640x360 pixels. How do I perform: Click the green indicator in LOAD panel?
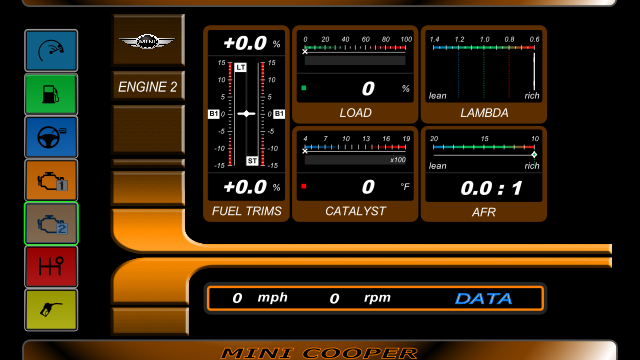(x=304, y=88)
